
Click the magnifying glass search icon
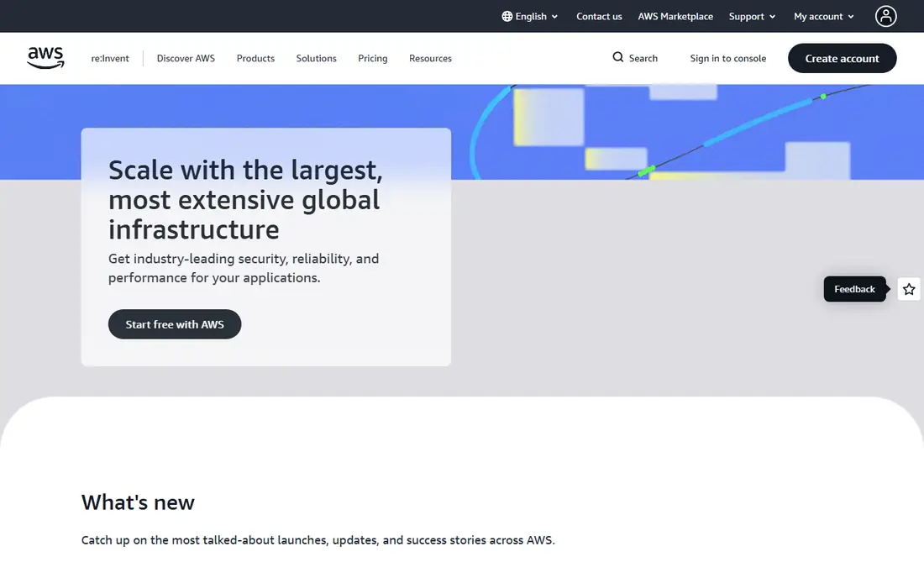pos(617,57)
